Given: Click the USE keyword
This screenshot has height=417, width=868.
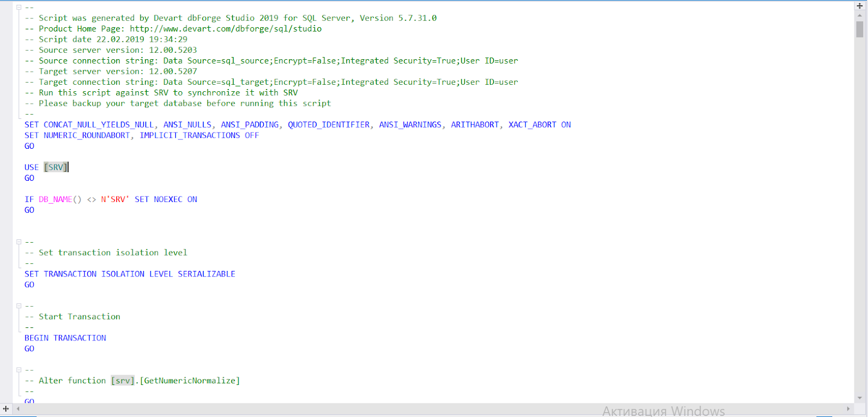Looking at the screenshot, I should click(31, 167).
